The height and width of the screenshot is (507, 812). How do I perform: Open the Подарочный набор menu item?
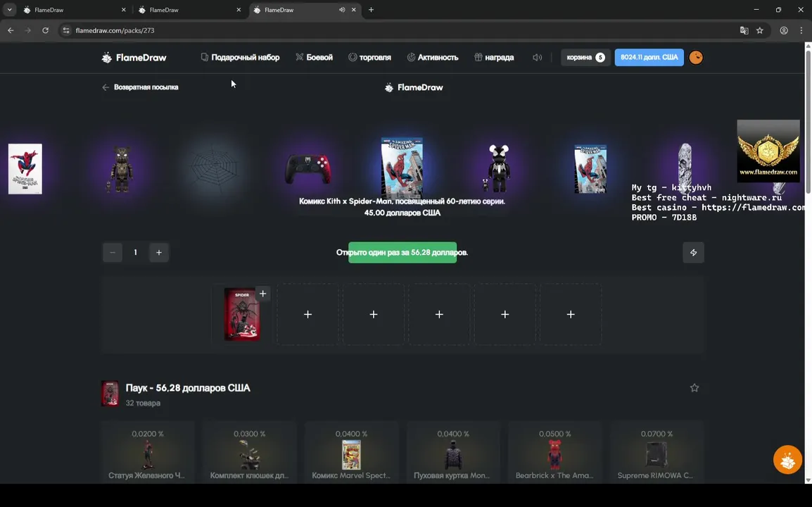coord(240,58)
